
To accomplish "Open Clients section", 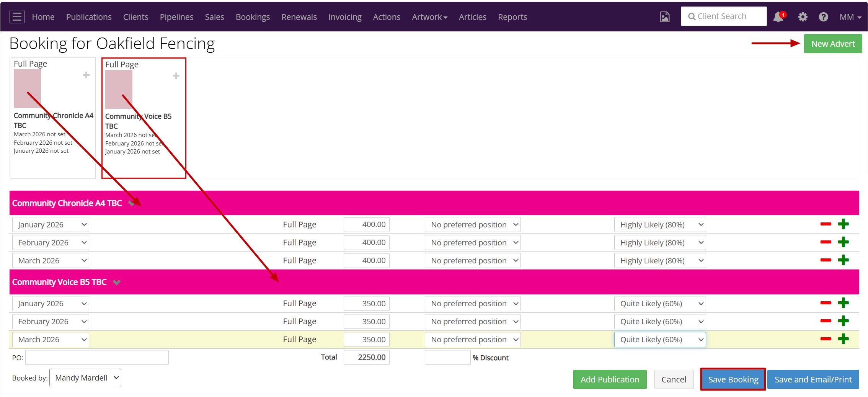I will pos(135,17).
